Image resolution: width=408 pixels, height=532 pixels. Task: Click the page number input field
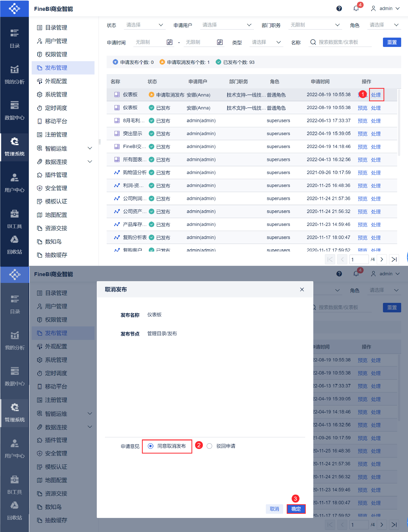click(359, 259)
